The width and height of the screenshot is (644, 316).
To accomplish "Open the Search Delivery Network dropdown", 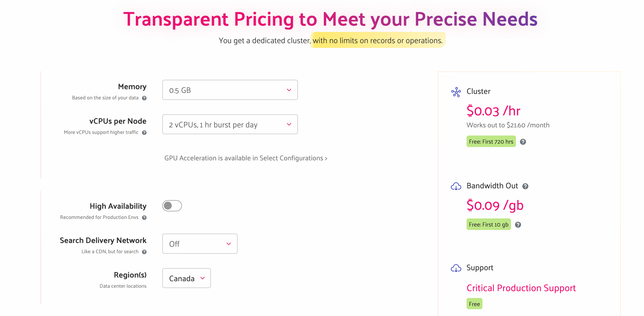I will pyautogui.click(x=200, y=244).
